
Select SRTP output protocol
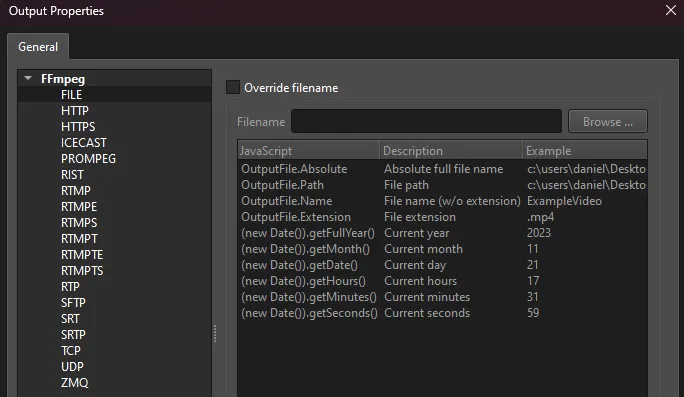pyautogui.click(x=114, y=335)
